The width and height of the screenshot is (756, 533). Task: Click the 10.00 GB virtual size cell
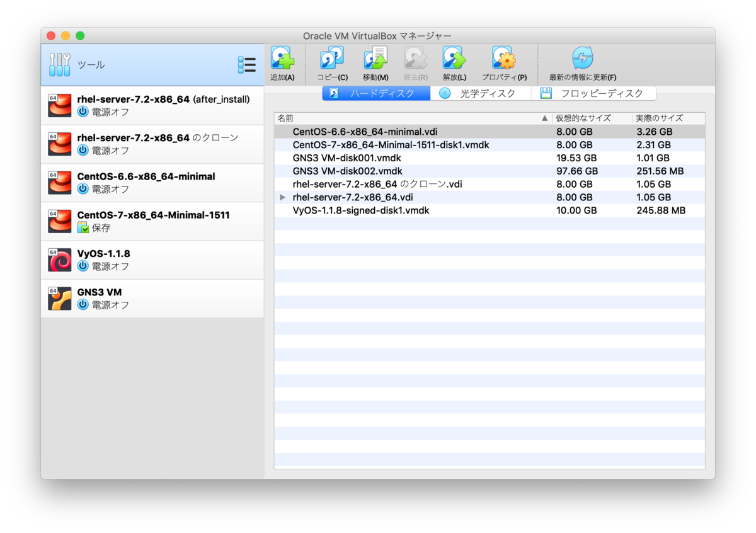point(577,210)
